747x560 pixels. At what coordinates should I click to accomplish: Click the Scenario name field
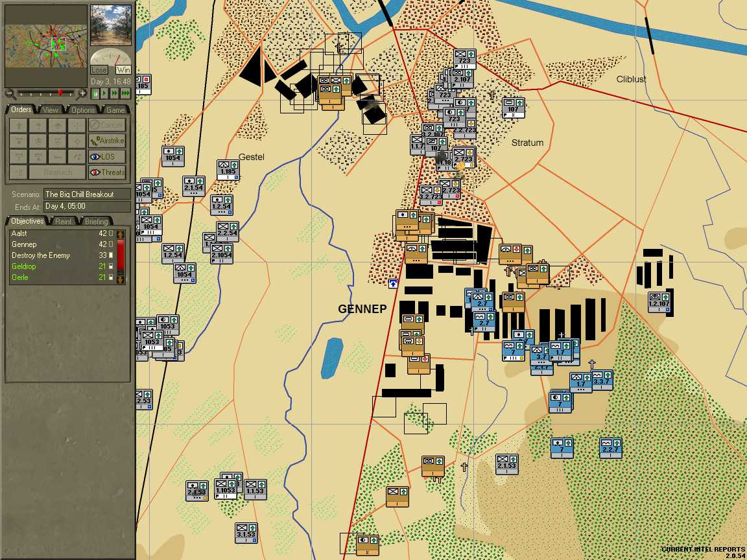pyautogui.click(x=87, y=194)
